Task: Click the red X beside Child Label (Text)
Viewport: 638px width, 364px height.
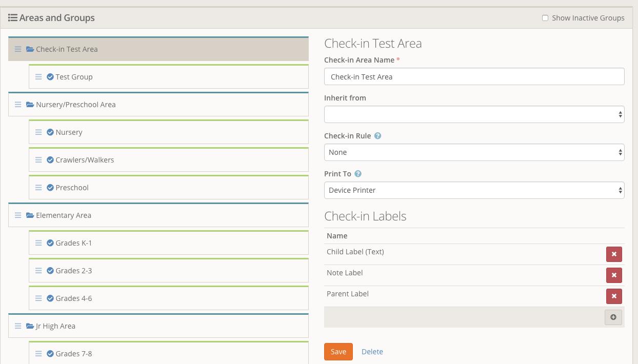Action: pyautogui.click(x=614, y=254)
